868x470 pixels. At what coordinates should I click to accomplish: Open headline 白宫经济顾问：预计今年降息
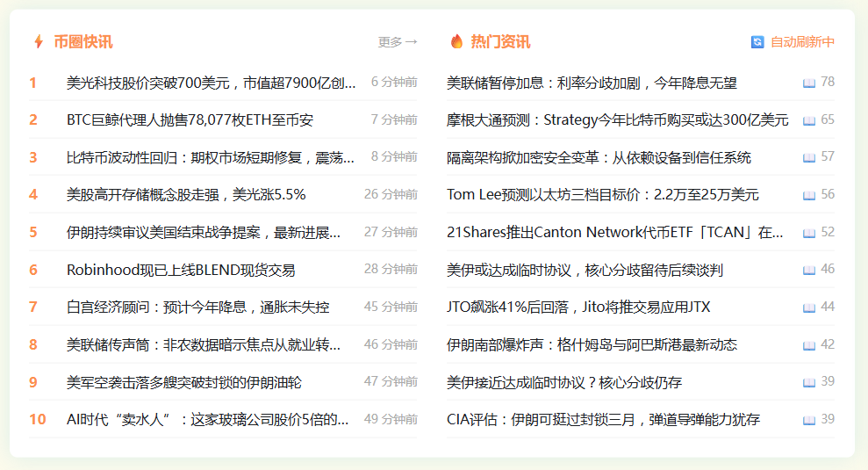[197, 307]
